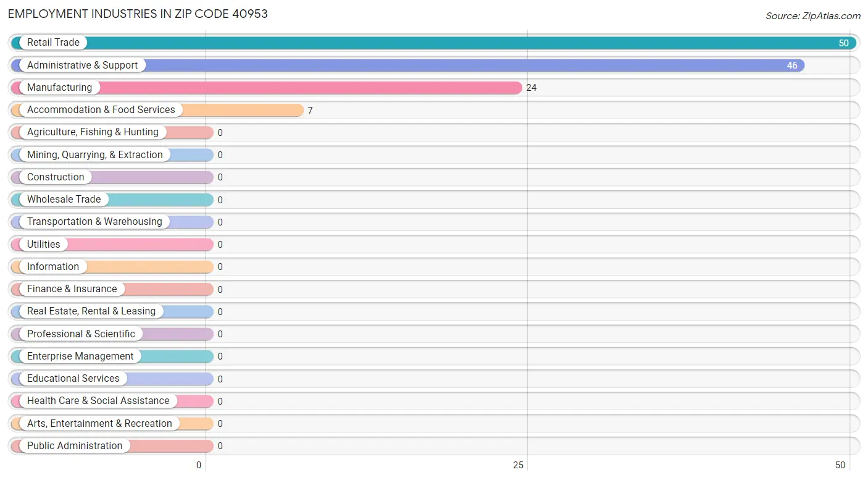Click the Construction label
This screenshot has width=868, height=480.
(56, 177)
